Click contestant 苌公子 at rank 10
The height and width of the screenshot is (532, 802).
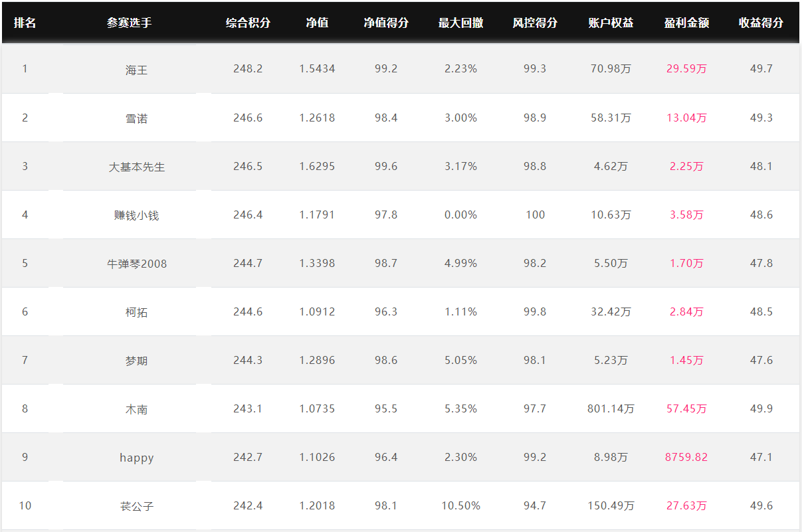click(136, 506)
